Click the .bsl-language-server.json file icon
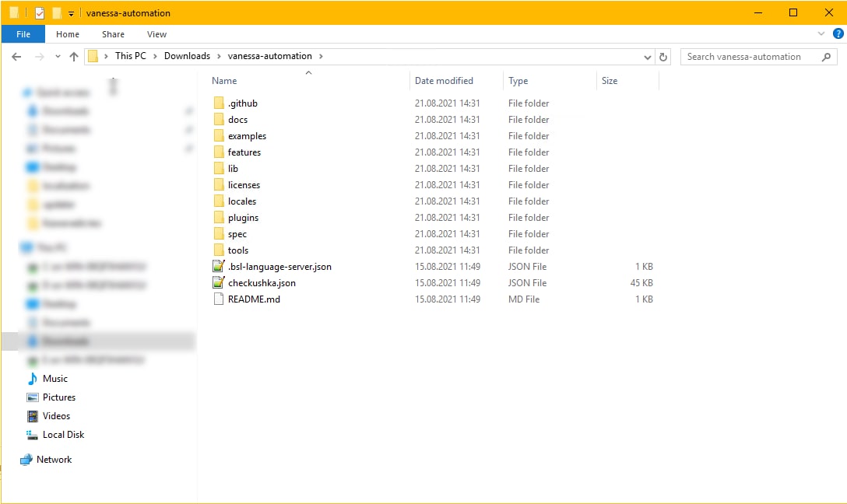 219,266
